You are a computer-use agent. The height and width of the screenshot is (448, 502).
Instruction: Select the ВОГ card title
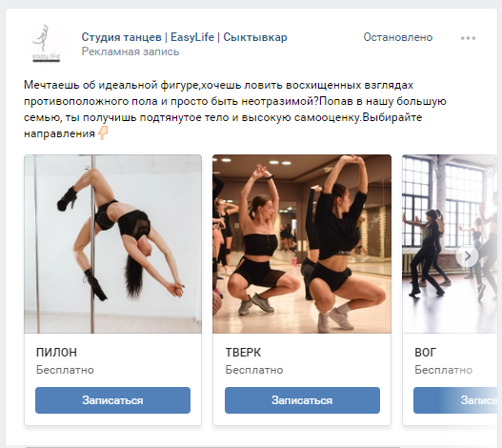(x=425, y=352)
